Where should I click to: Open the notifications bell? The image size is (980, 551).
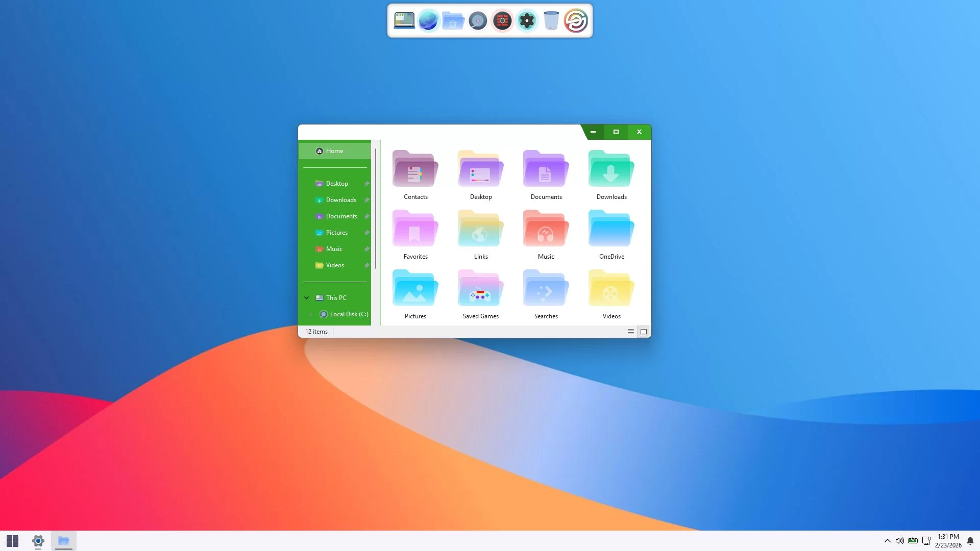[970, 541]
